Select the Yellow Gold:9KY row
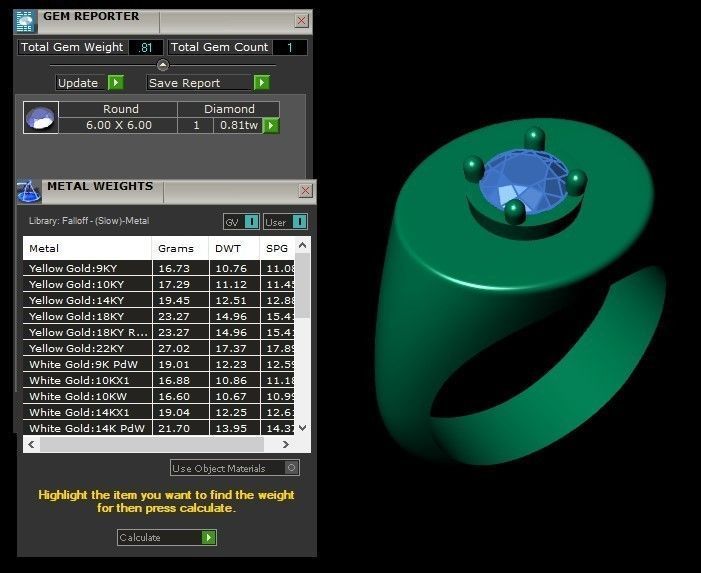 159,269
